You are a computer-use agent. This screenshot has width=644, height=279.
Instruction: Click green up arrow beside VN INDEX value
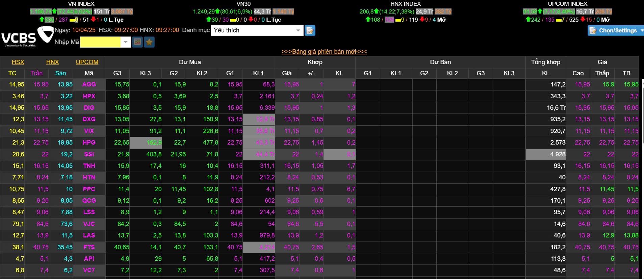pos(54,11)
